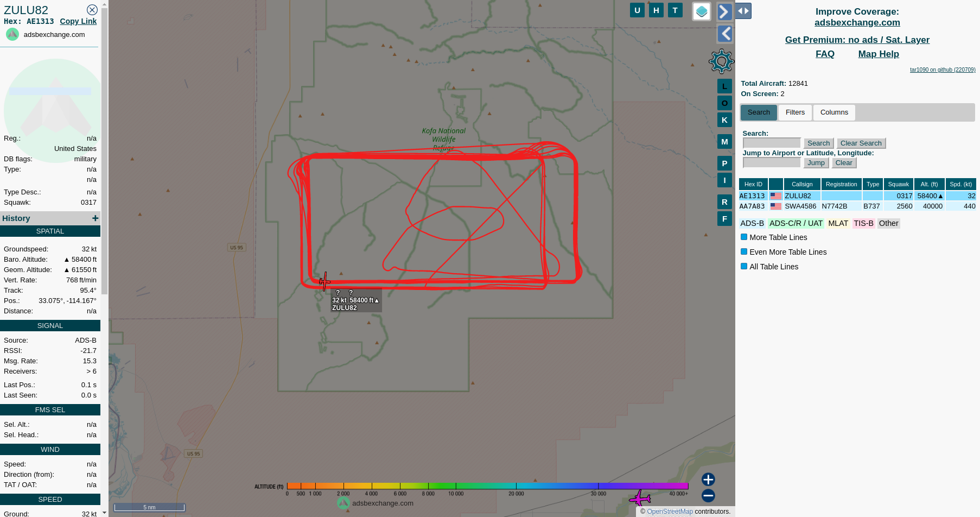Select the magenta aircraft icon on map
Screen dimensions: 980x517
coord(640,497)
